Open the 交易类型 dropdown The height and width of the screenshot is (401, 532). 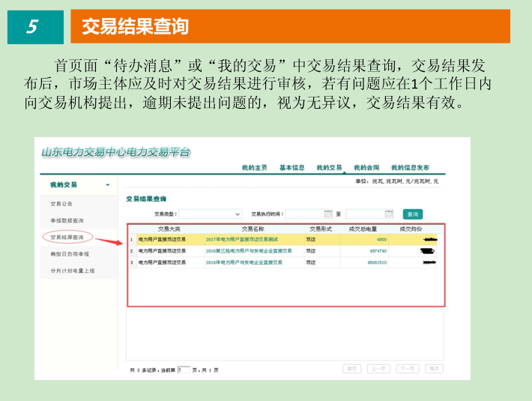pyautogui.click(x=211, y=214)
